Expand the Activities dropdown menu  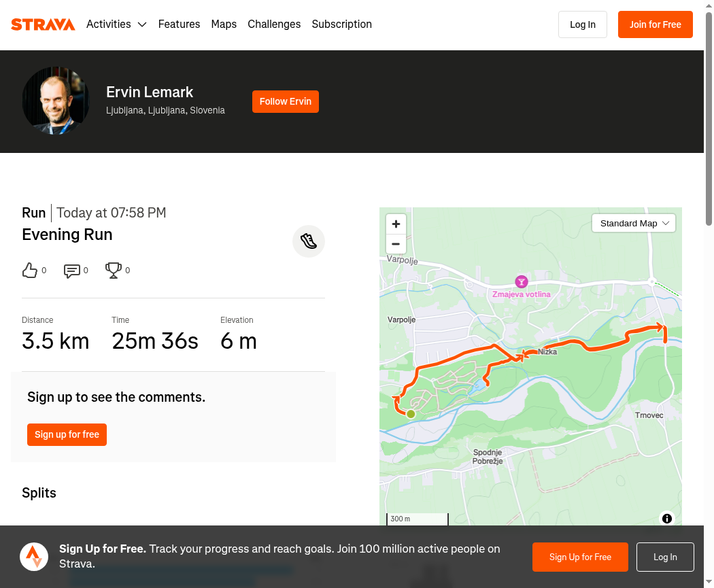pyautogui.click(x=116, y=24)
